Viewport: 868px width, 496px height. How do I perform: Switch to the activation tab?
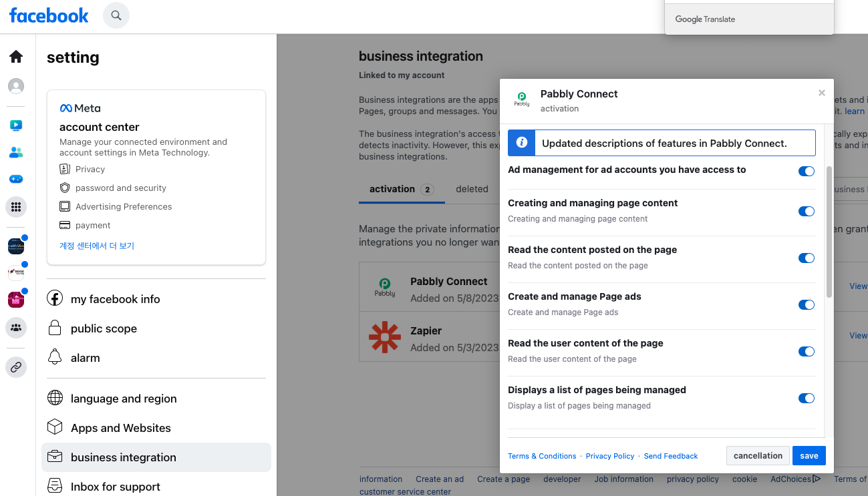tap(402, 189)
